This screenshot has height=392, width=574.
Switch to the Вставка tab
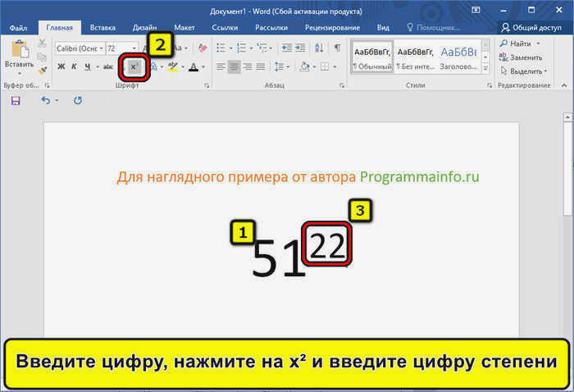coord(102,27)
